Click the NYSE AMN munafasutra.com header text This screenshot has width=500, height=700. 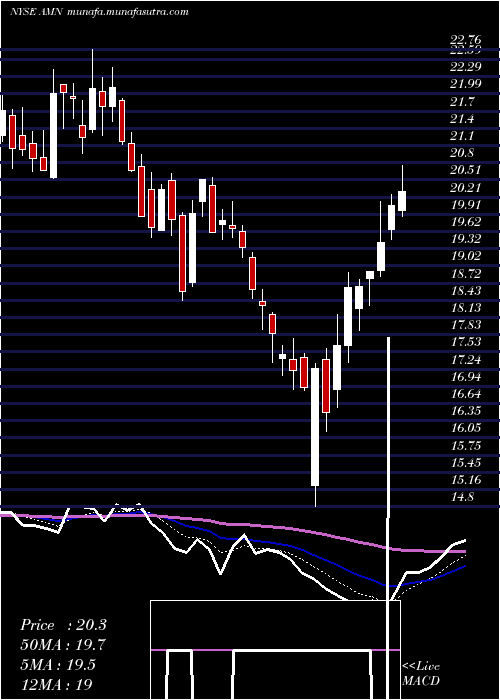[99, 12]
